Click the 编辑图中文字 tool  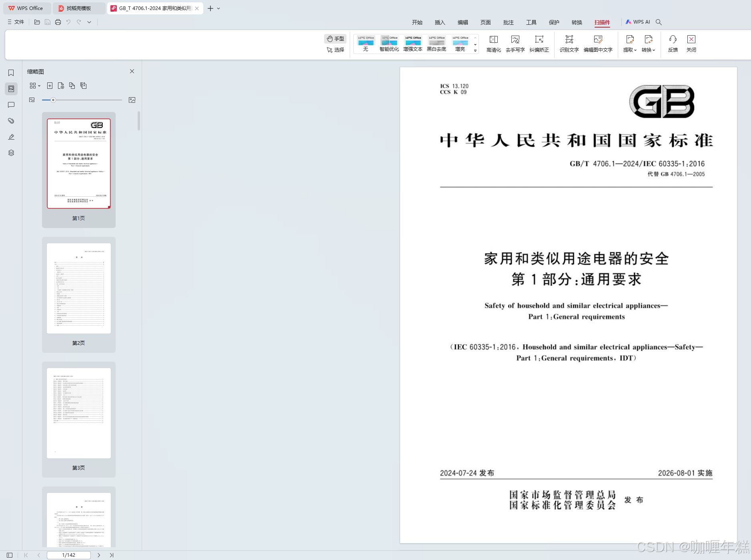pos(598,44)
